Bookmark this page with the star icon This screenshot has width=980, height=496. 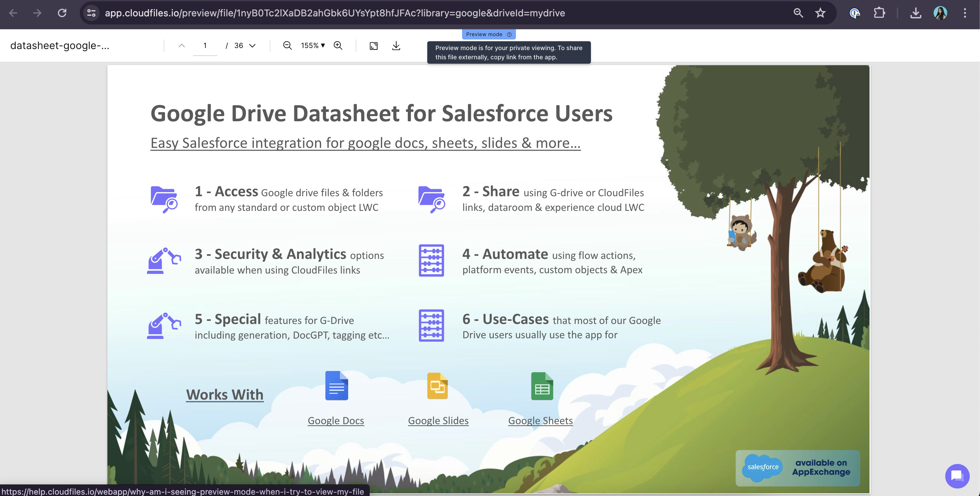coord(820,13)
